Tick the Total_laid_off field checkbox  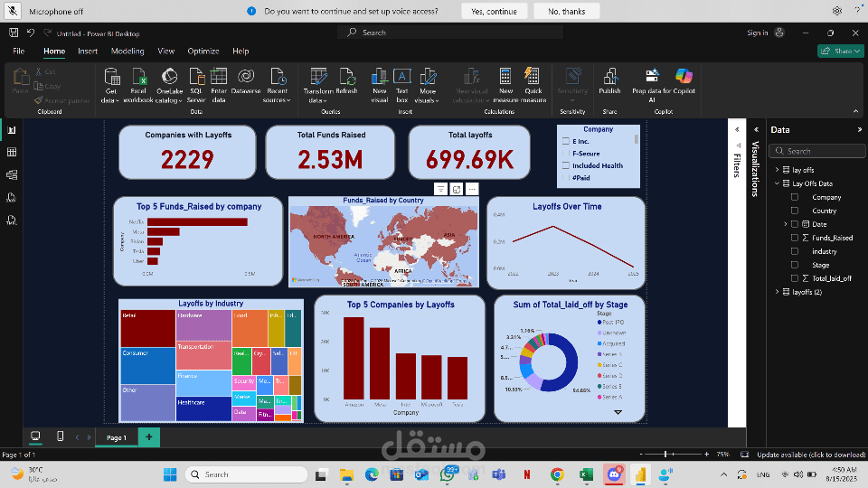795,278
